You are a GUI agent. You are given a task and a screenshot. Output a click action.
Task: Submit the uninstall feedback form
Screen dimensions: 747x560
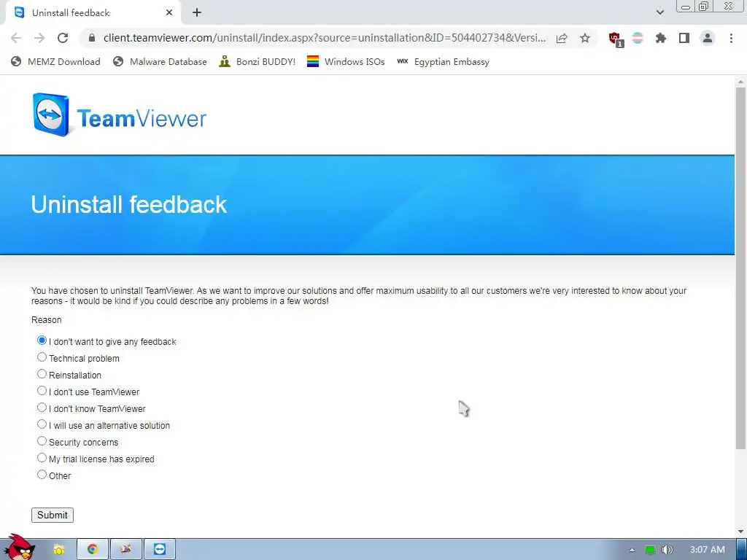(53, 515)
